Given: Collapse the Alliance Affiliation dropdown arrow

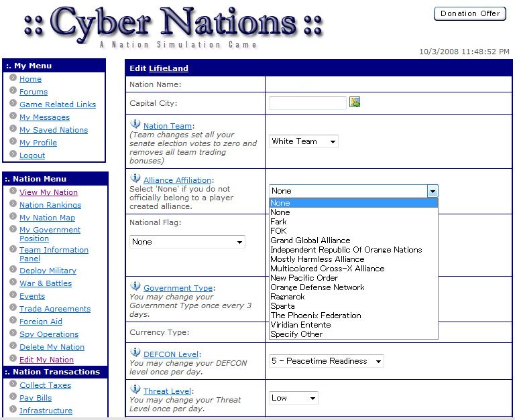Looking at the screenshot, I should pos(433,191).
